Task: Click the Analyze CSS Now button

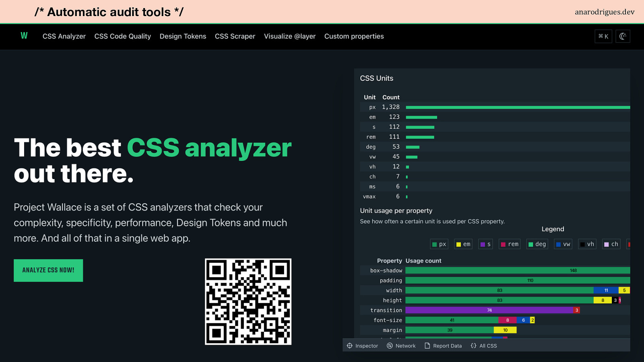Action: [48, 270]
